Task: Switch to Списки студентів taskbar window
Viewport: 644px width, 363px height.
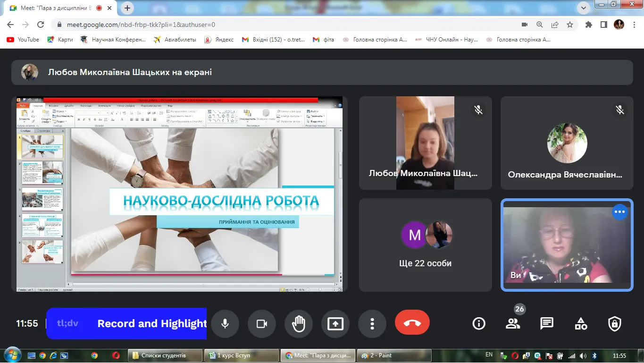Action: [x=165, y=355]
